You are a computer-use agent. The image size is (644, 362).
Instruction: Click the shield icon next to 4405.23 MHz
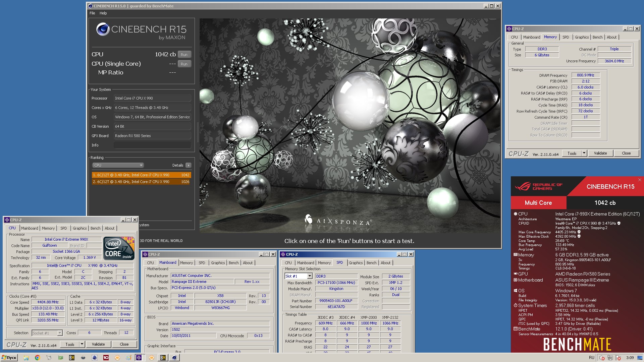[579, 232]
